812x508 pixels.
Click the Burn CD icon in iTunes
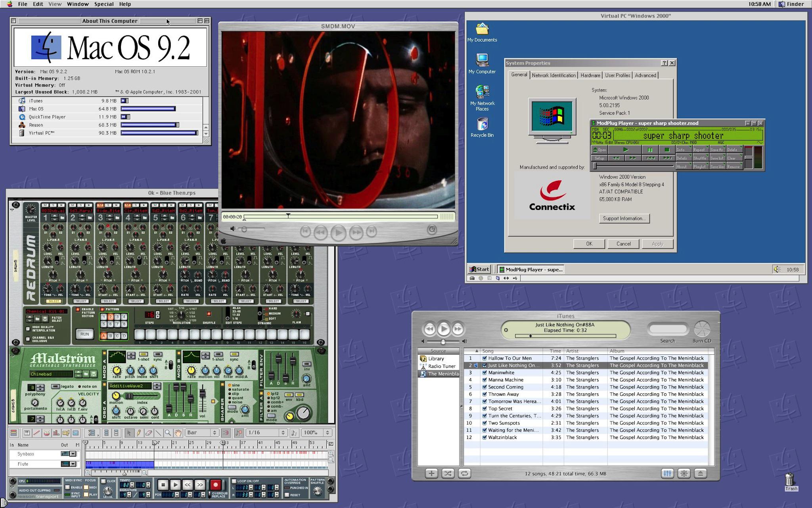point(702,329)
